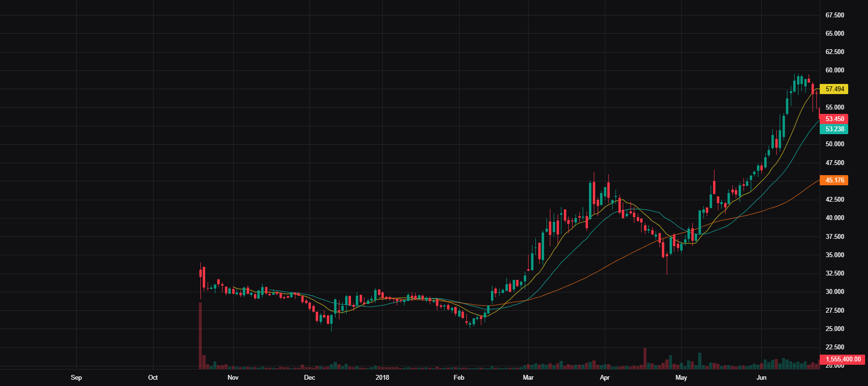Image resolution: width=868 pixels, height=386 pixels.
Task: Click the 37.500 price axis value
Action: (835, 236)
